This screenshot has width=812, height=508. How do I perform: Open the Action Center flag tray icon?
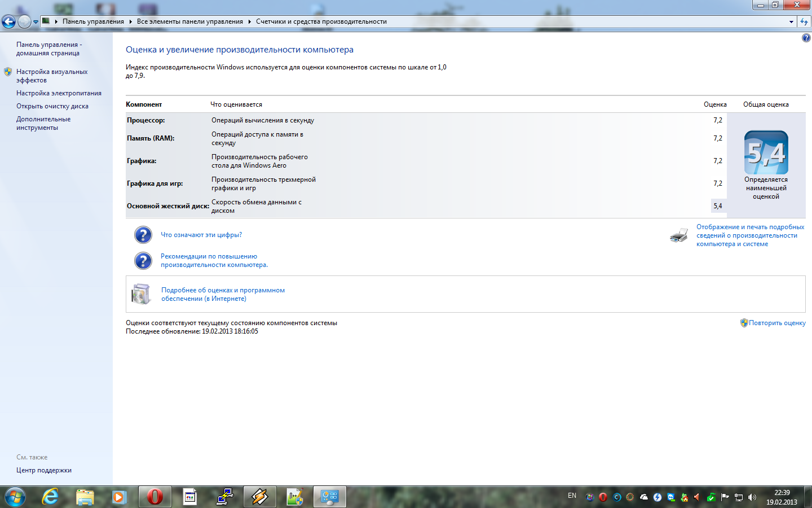(725, 497)
